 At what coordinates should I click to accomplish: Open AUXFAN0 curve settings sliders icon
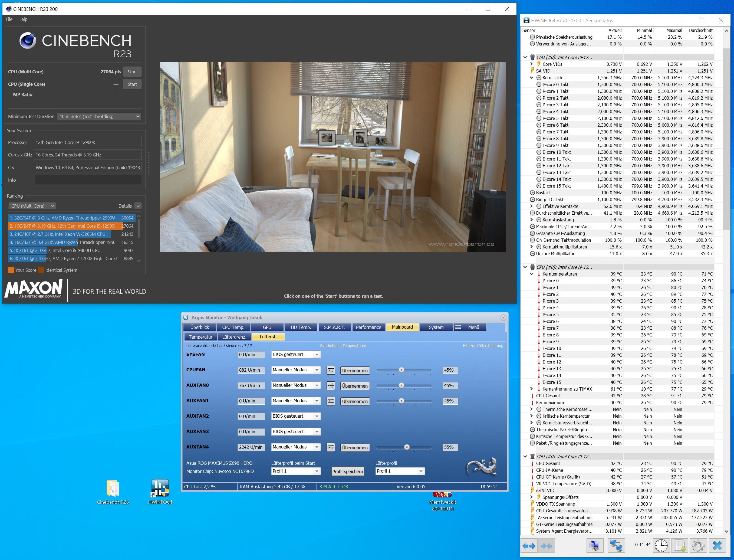331,386
